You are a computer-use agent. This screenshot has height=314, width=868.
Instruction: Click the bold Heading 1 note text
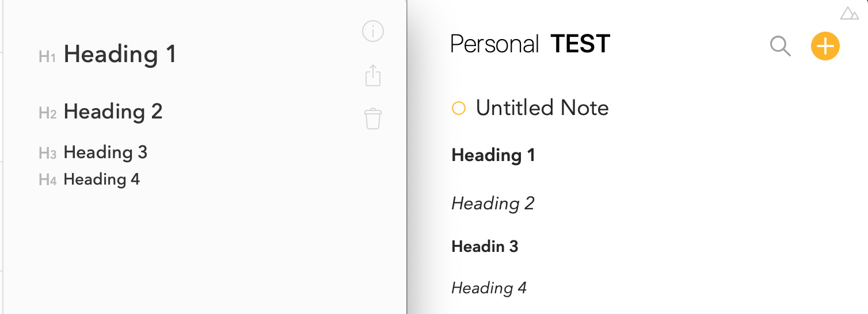coord(493,155)
